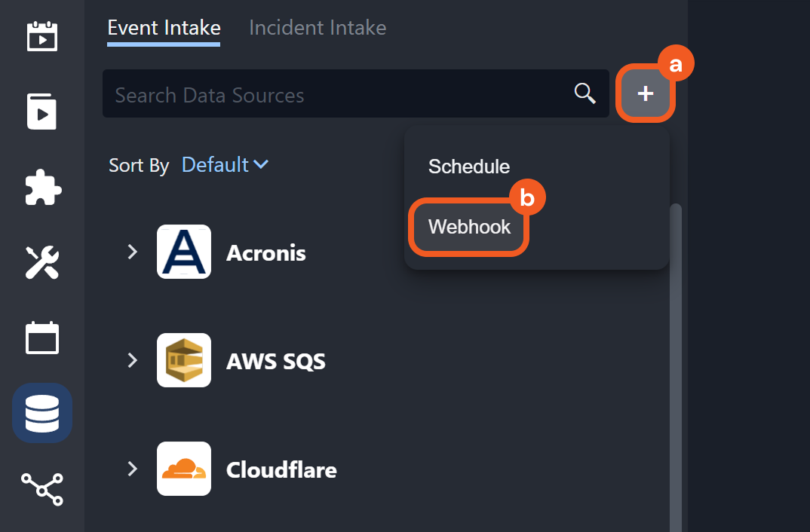Open the playbooks icon in sidebar
Screen dimensions: 810x532
tap(42, 111)
